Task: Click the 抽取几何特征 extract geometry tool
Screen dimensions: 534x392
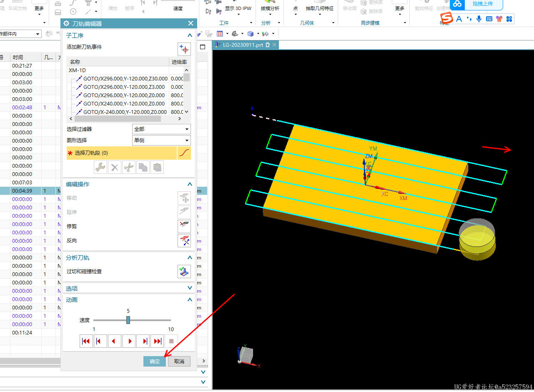Action: [320, 8]
